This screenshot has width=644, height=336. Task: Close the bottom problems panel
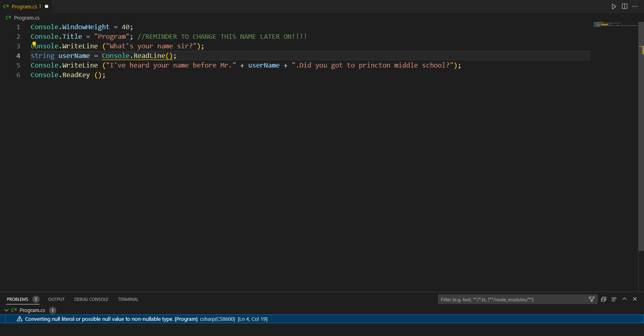635,299
